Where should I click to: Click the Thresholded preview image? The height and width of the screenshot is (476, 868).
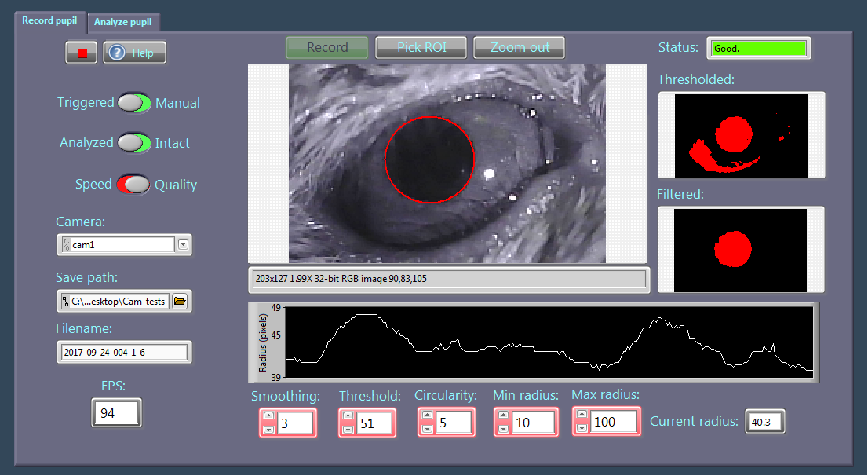pyautogui.click(x=741, y=135)
